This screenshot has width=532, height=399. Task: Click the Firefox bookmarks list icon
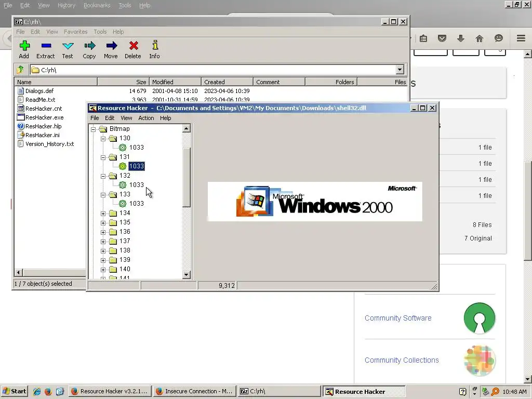coord(423,38)
